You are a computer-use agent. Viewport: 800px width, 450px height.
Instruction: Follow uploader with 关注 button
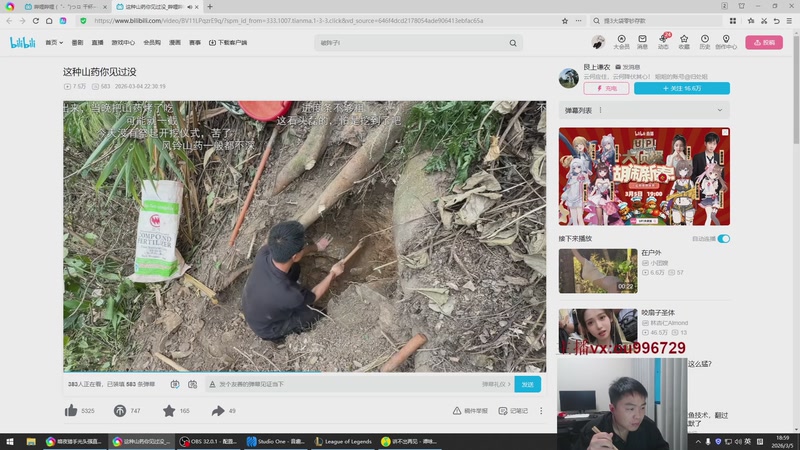(x=682, y=88)
